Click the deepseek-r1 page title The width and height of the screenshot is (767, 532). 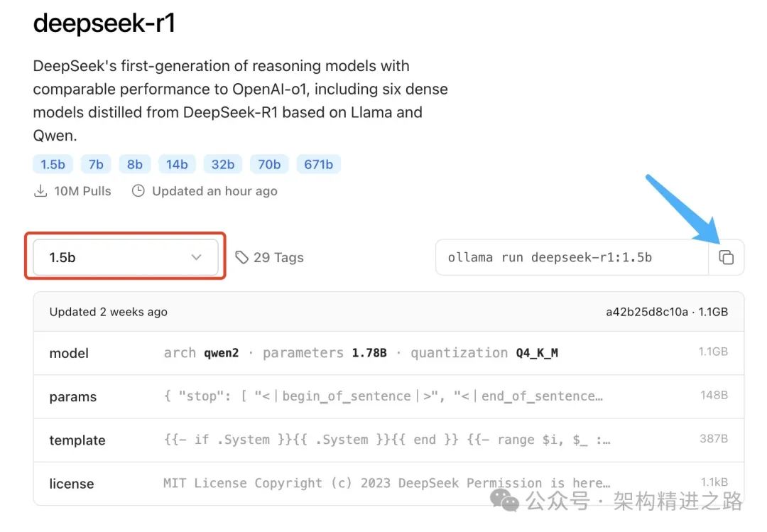tap(104, 23)
